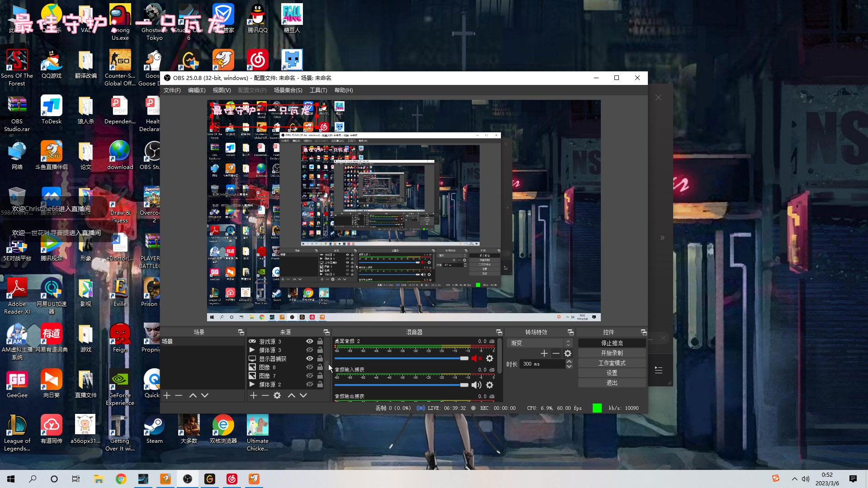Increase 时长 duration with up arrow
Screen dimensions: 868x488
569,361
